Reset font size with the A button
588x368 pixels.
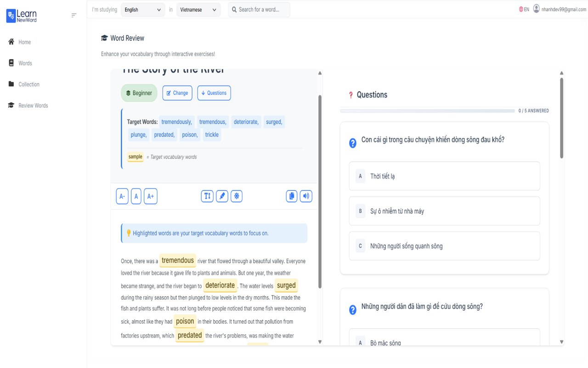136,196
